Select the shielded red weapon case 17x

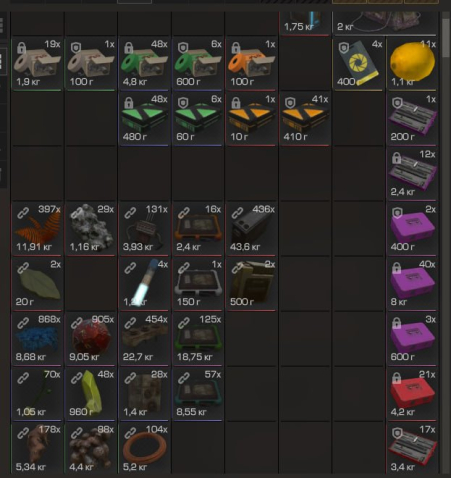[412, 448]
